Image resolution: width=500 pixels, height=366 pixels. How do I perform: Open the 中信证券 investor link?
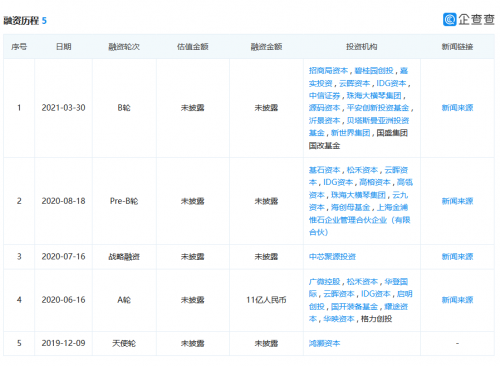tap(324, 96)
